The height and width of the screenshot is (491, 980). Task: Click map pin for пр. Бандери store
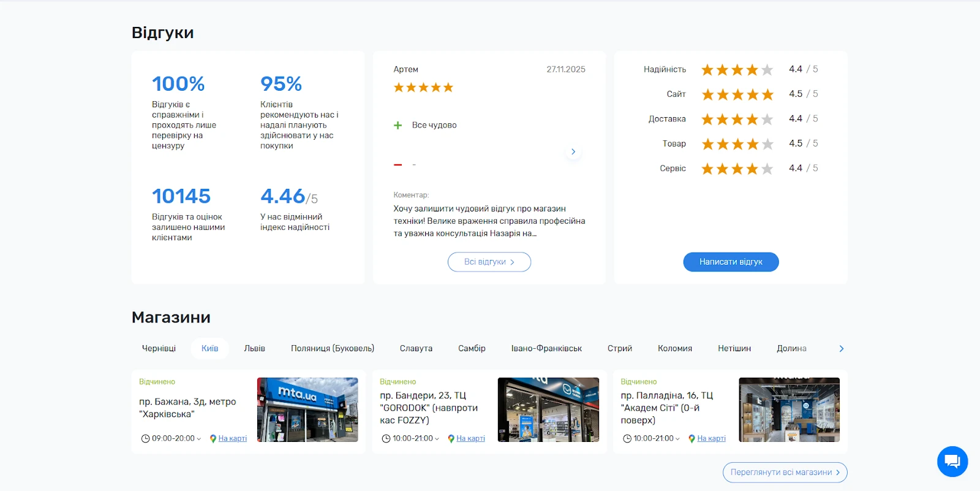coord(451,439)
